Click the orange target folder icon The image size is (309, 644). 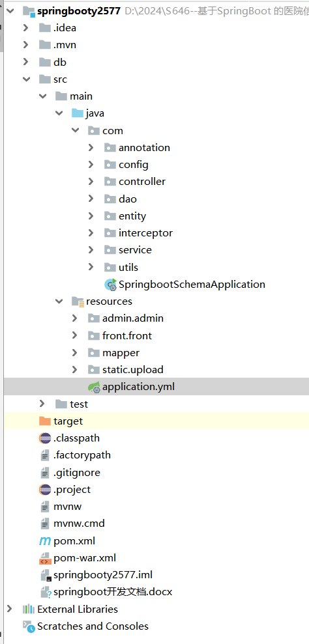(45, 421)
